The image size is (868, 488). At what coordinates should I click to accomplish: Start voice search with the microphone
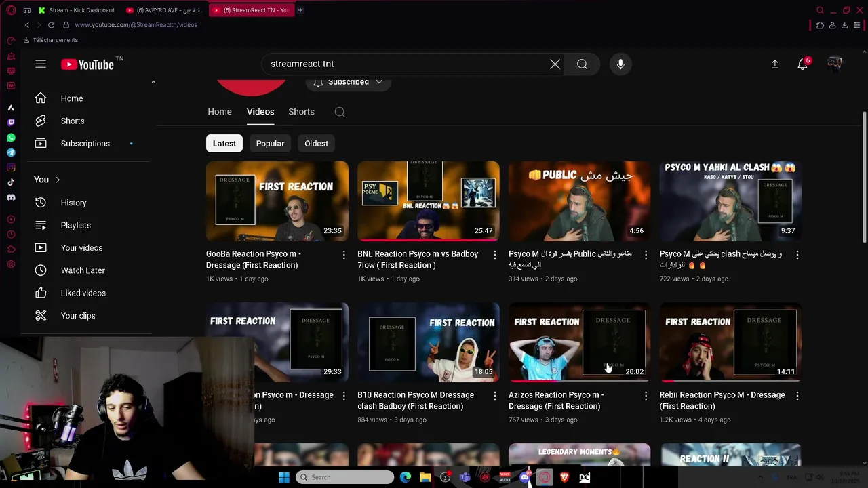tap(620, 64)
